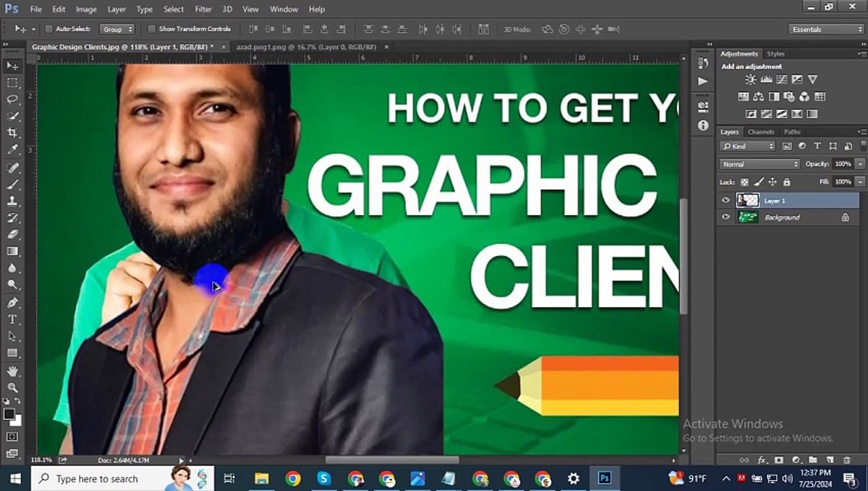Open the Info panel icon
Screen dimensions: 868x491
703,125
